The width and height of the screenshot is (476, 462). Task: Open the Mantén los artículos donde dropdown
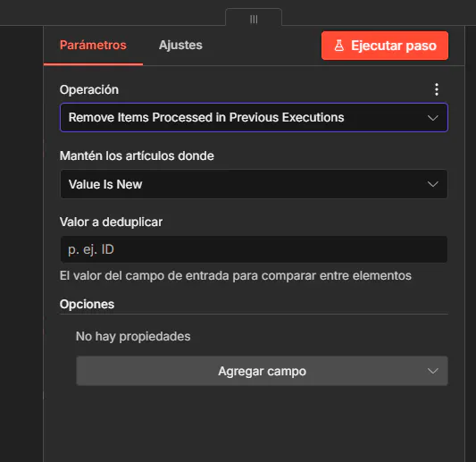[254, 184]
